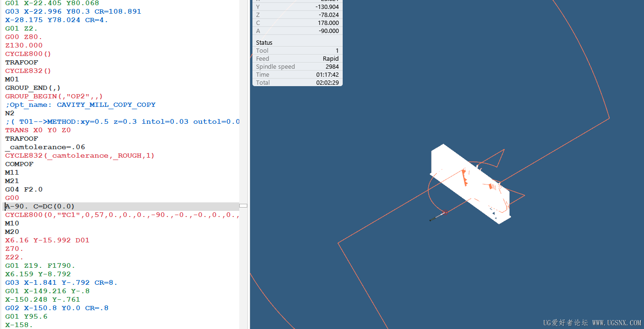The width and height of the screenshot is (644, 329).
Task: Click the X6.16 Y-15.992 D01 line
Action: pyautogui.click(x=47, y=240)
